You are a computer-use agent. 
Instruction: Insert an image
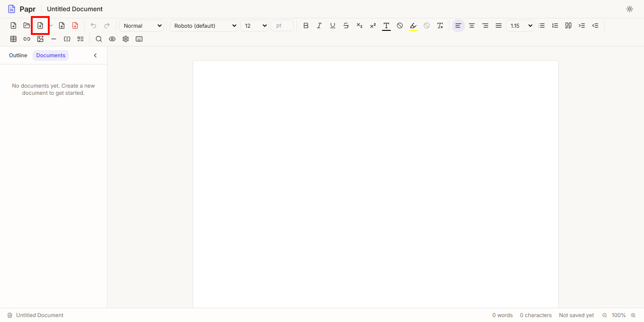point(40,39)
